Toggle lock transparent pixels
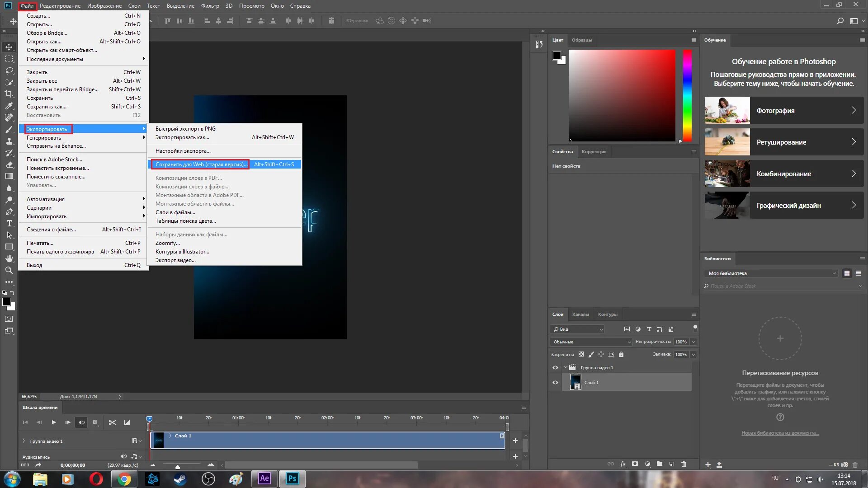Screen dimensions: 868x488 coord(581,354)
